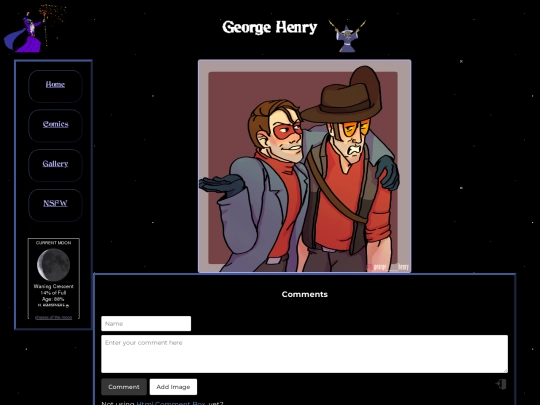Screen dimensions: 540x405
Task: Open the George Henry artwork image
Action: click(304, 166)
